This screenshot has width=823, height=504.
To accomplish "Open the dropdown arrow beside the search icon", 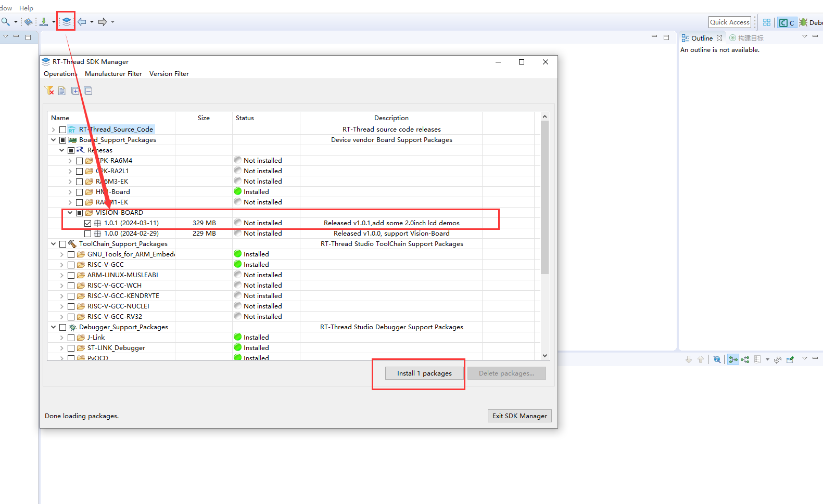I will click(x=16, y=22).
